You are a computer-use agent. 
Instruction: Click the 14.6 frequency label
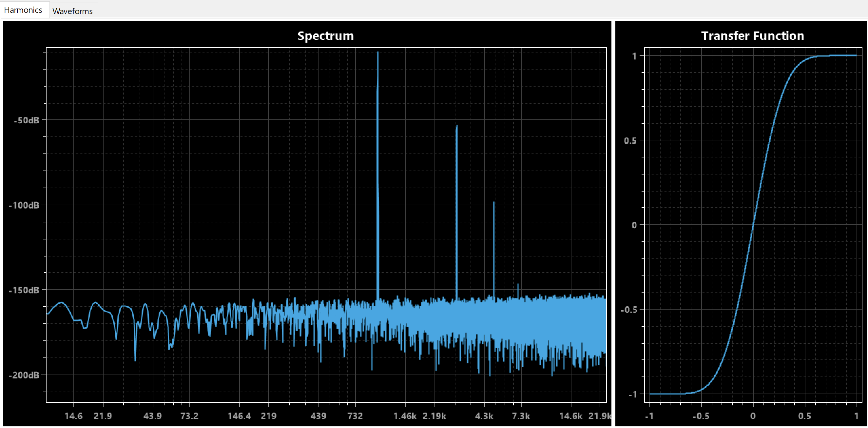click(73, 416)
